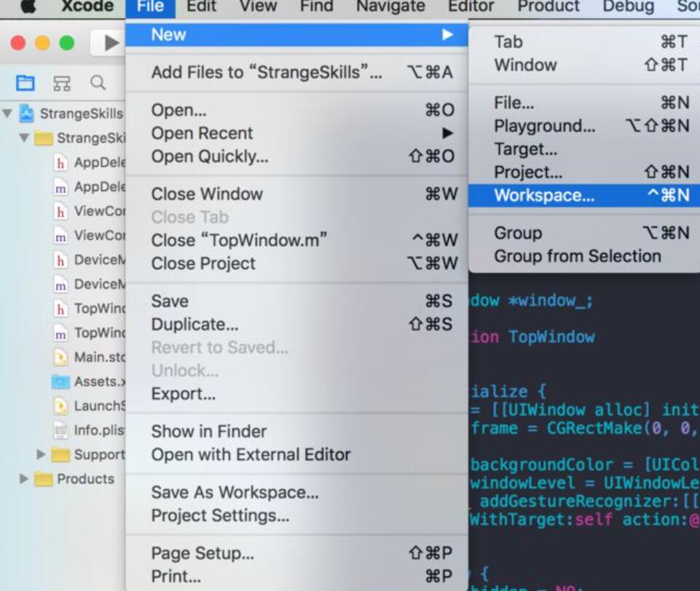Screen dimensions: 700x591
Task: Show the Symbol navigator hierarchy icon
Action: pyautogui.click(x=62, y=84)
